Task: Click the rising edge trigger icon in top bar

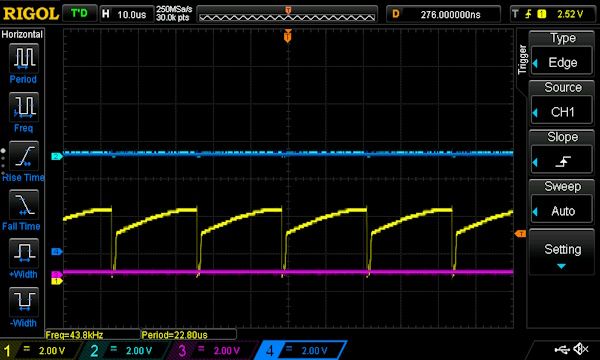Action: (528, 15)
